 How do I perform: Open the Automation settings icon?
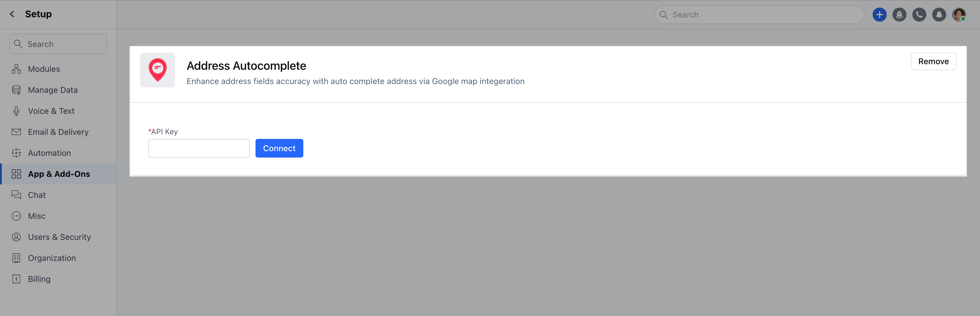(16, 153)
